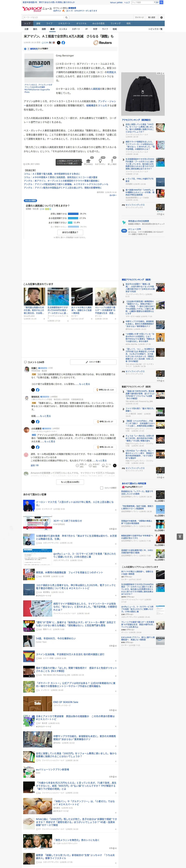Open the ランキング navigation tab
The height and width of the screenshot is (868, 186).
tap(115, 24)
